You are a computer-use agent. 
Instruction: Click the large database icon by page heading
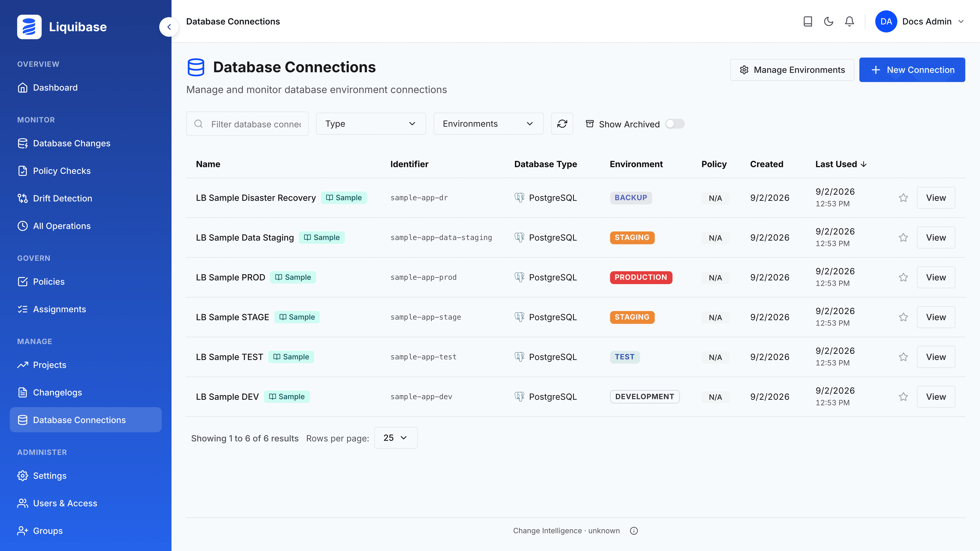(x=196, y=67)
